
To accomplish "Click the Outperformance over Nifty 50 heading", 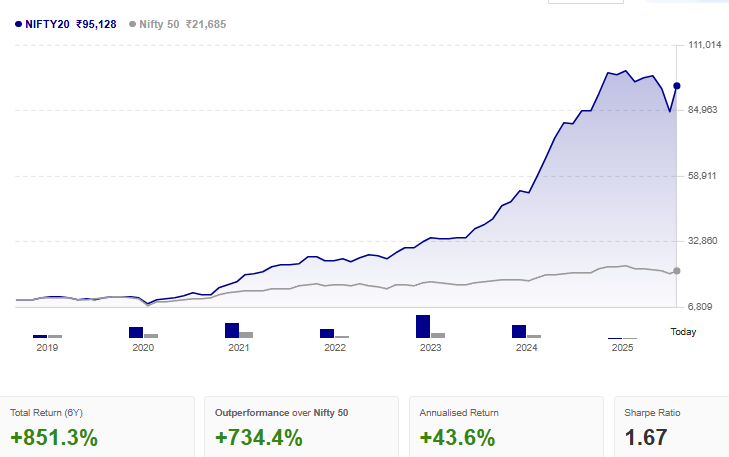I will [281, 413].
